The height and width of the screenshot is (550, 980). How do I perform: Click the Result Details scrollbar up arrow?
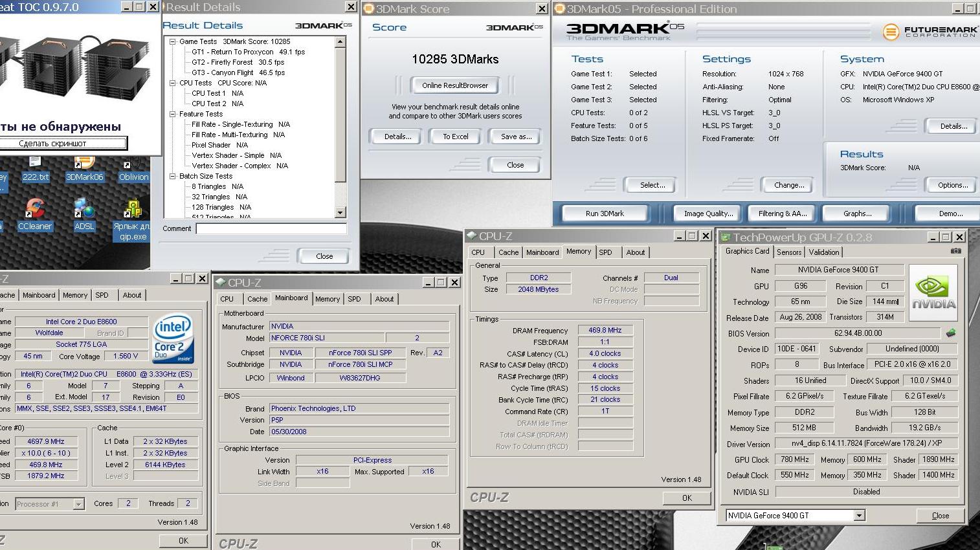tap(340, 42)
